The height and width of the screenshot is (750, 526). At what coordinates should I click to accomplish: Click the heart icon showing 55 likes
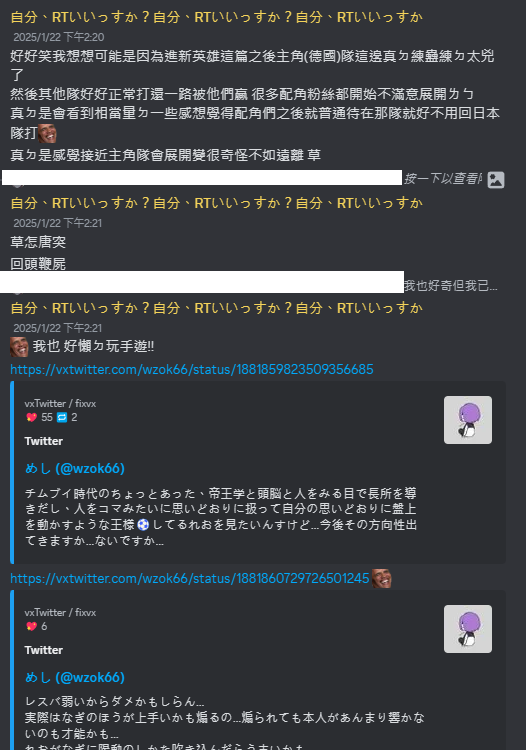click(x=32, y=418)
